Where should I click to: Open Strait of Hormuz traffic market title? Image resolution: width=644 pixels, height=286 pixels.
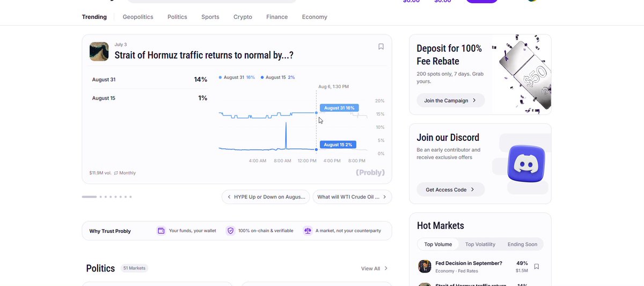(204, 55)
